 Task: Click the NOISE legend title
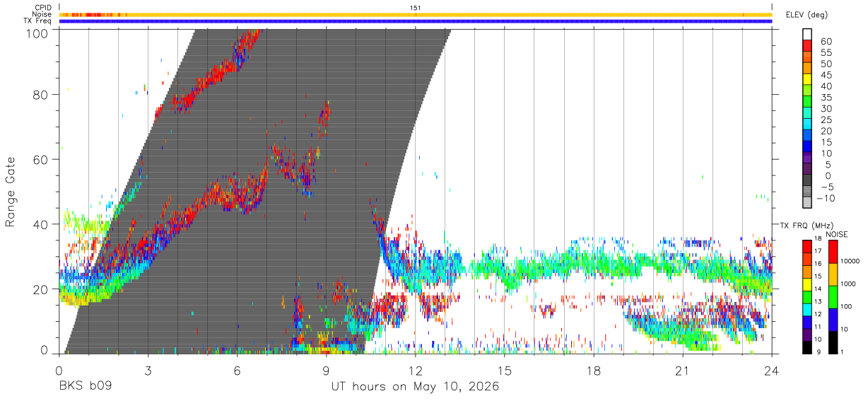(x=837, y=234)
